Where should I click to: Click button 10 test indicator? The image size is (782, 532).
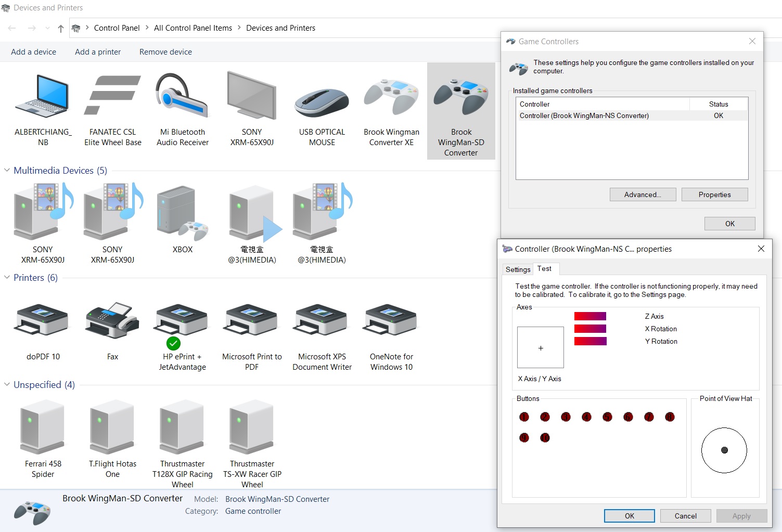545,437
